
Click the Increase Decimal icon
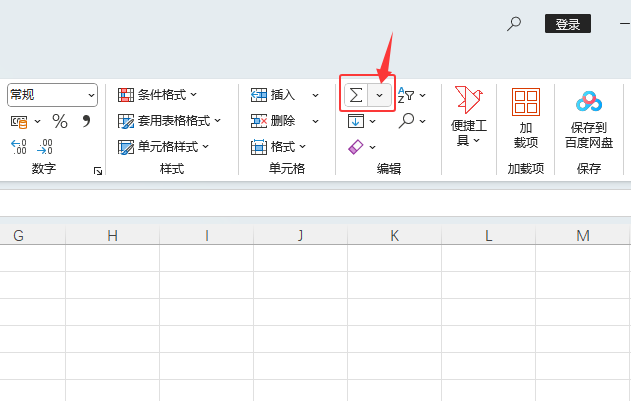click(x=19, y=147)
